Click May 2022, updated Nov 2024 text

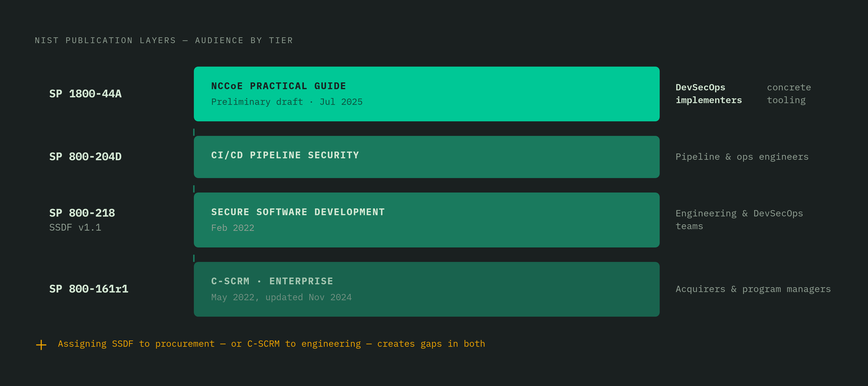[x=281, y=297]
